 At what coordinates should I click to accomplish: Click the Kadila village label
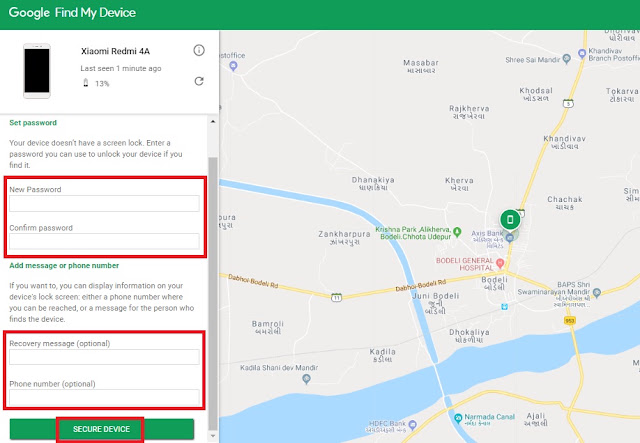click(x=382, y=355)
